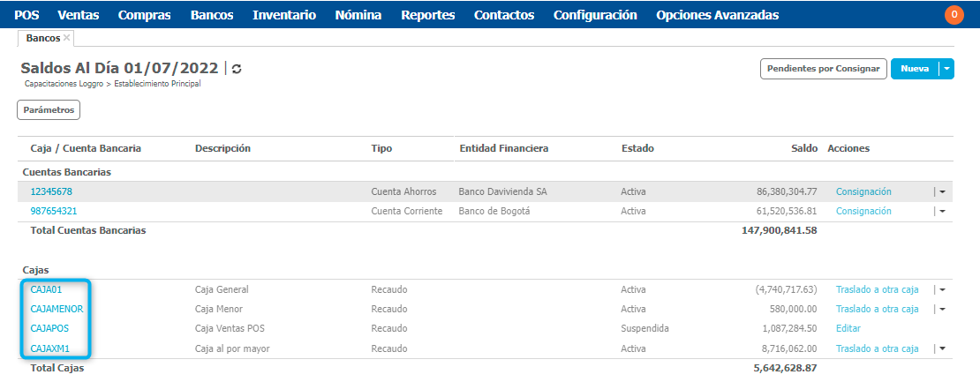Expand actions arrow for CAJAMENOR row
Screen dimensions: 980x382
tap(942, 309)
